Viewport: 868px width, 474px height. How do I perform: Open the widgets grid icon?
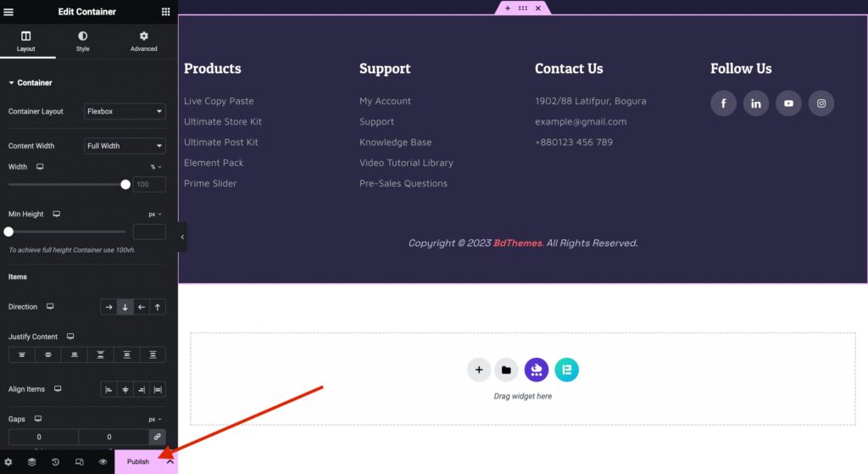click(165, 12)
